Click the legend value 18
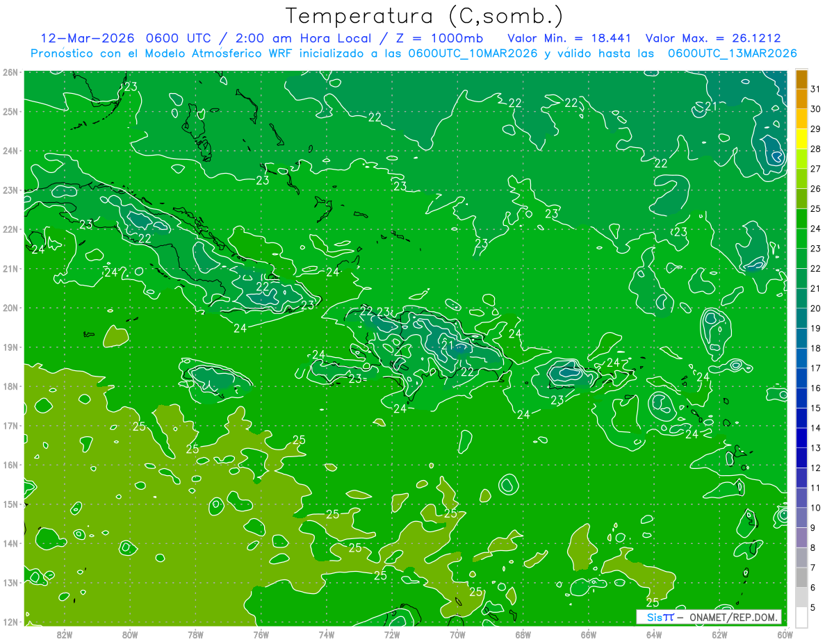Viewport: 834px width, 644px height. 816,348
